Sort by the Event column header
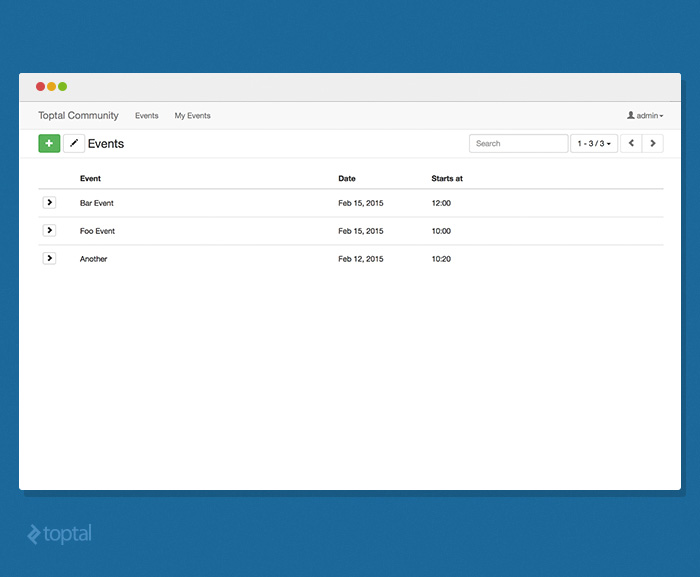The height and width of the screenshot is (577, 700). 90,179
